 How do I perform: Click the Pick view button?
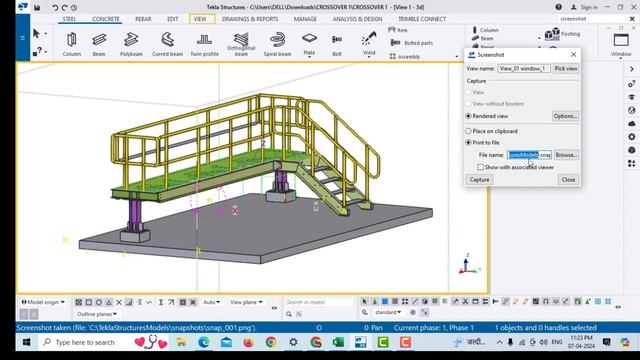pos(566,69)
